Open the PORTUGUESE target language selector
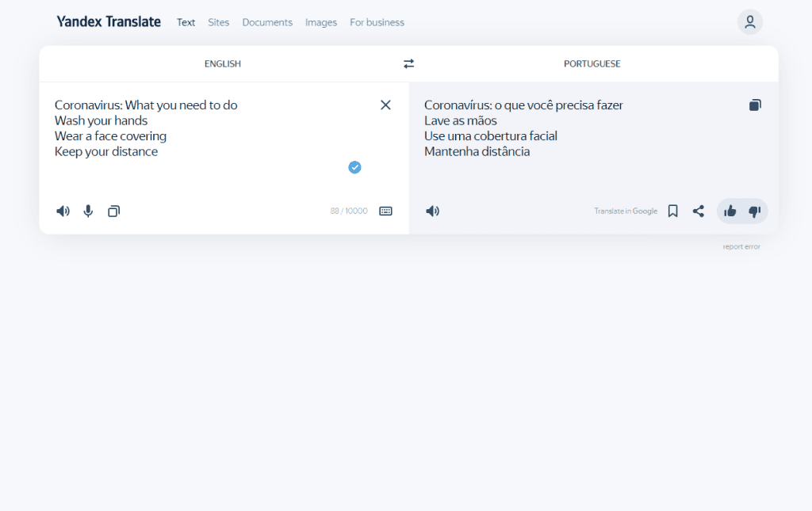 tap(592, 63)
